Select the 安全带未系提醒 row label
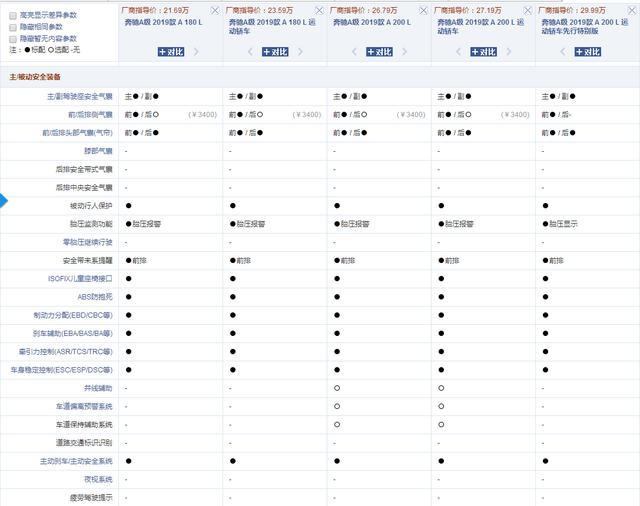 87,261
